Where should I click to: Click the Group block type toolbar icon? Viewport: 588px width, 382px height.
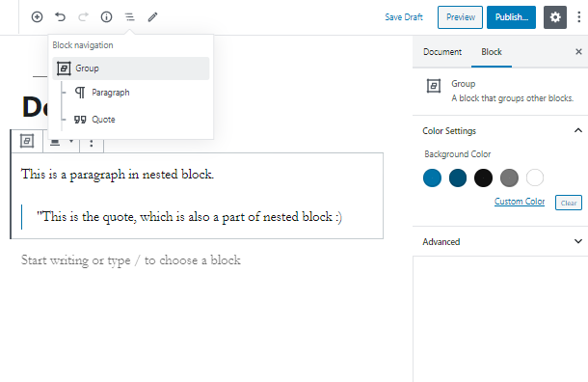[x=27, y=141]
